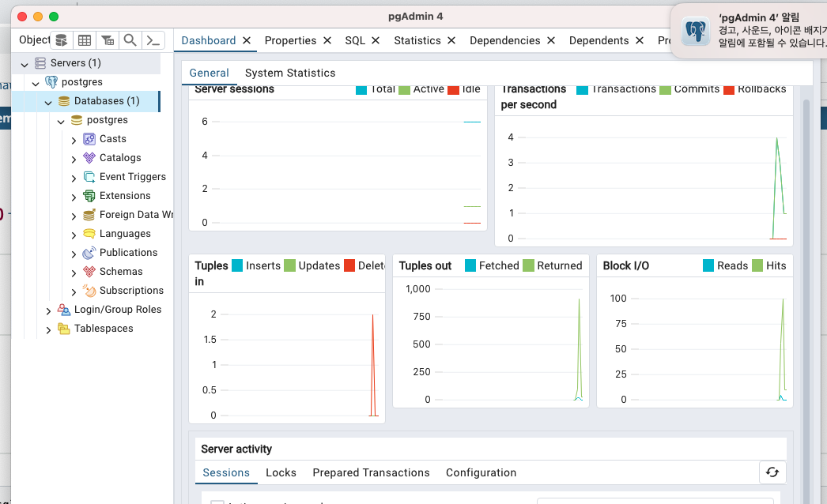This screenshot has width=827, height=504.
Task: Close the SQL tab
Action: coord(376,40)
